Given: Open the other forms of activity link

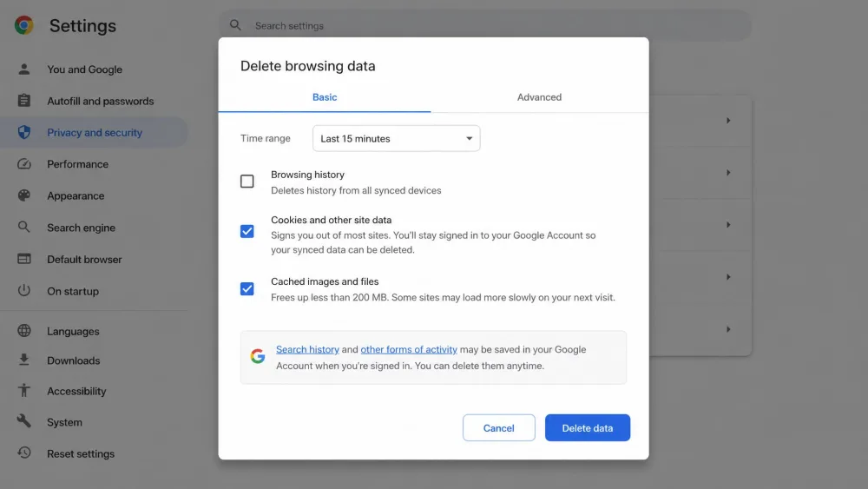Looking at the screenshot, I should 409,349.
